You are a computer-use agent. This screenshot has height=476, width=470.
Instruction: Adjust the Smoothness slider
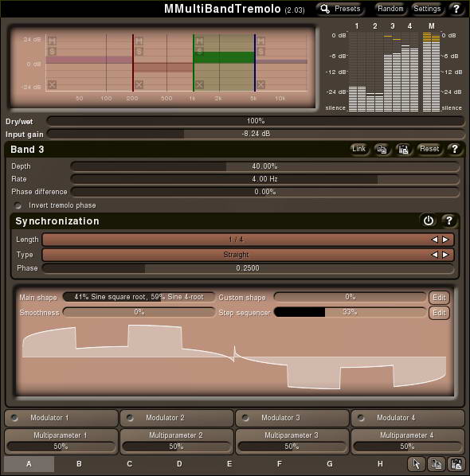(139, 312)
